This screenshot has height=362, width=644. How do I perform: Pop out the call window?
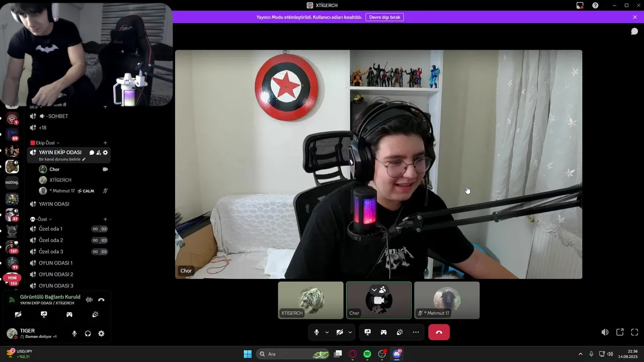(x=620, y=332)
